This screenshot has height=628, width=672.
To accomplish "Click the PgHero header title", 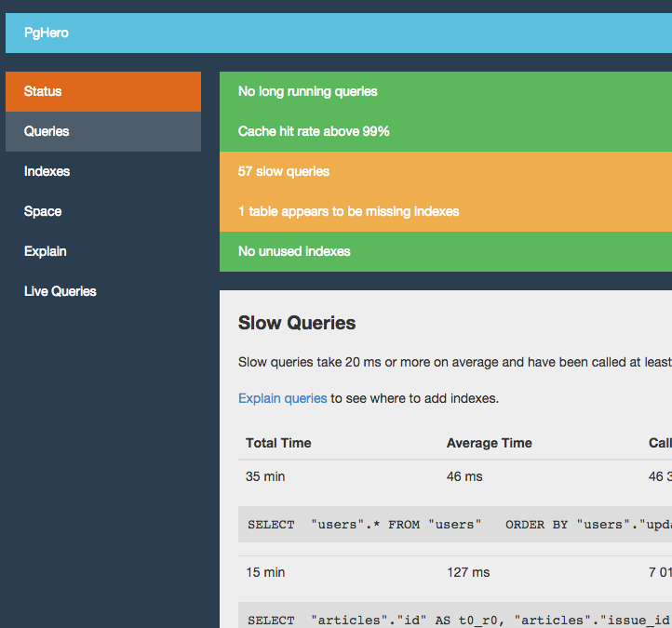I will click(x=47, y=33).
